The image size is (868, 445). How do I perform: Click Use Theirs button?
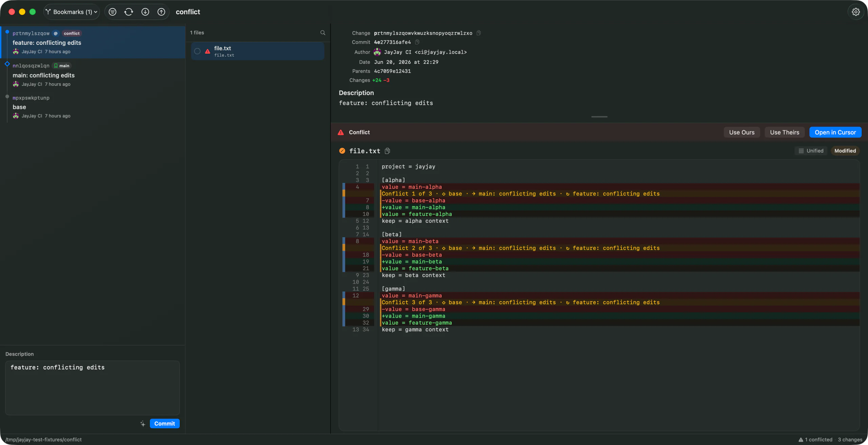[x=785, y=132]
